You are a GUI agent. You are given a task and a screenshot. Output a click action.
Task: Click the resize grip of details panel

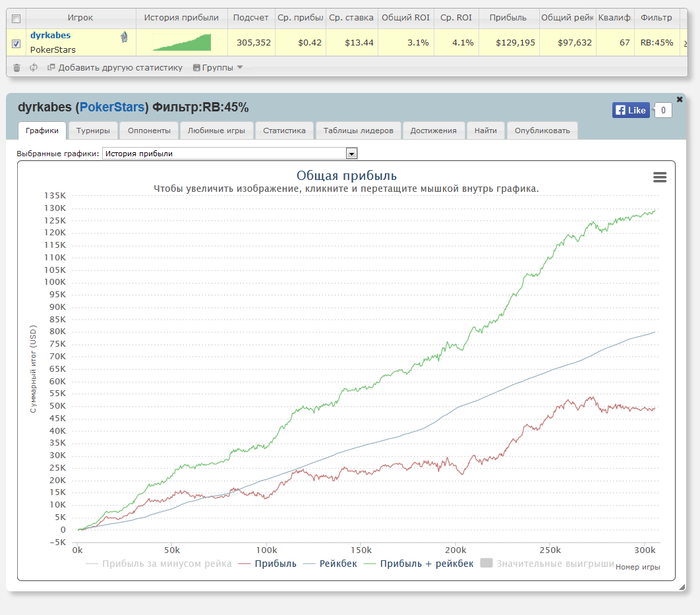pos(682,587)
